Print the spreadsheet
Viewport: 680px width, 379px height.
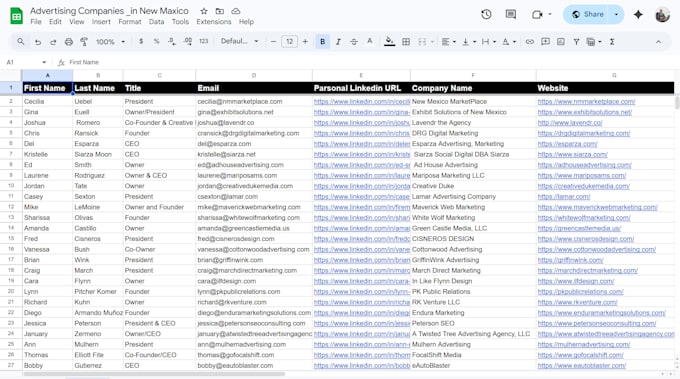(x=69, y=42)
